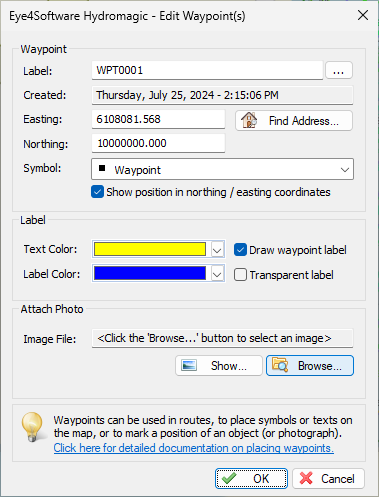Click the picture icon on Show button

click(x=189, y=366)
